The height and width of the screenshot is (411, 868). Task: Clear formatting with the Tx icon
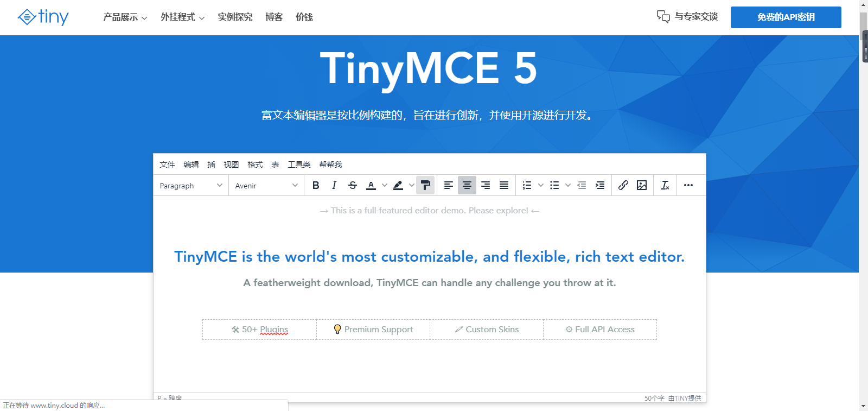click(665, 185)
